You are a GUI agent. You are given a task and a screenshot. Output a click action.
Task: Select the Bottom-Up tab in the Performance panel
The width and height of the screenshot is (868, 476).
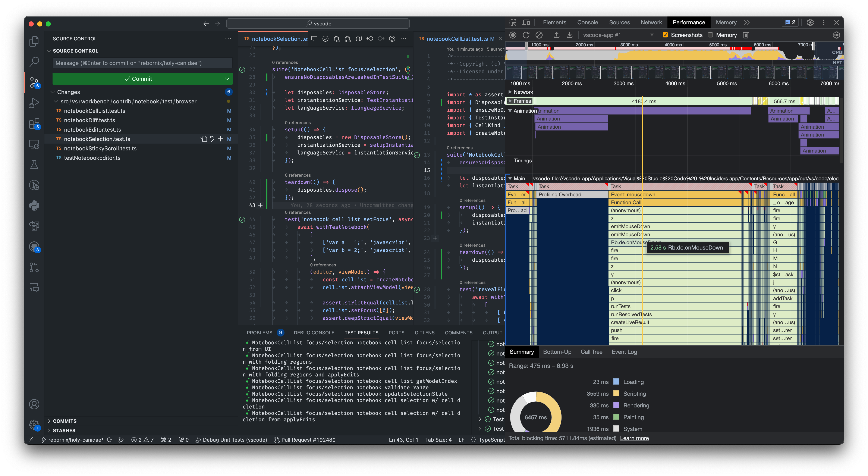pyautogui.click(x=557, y=352)
